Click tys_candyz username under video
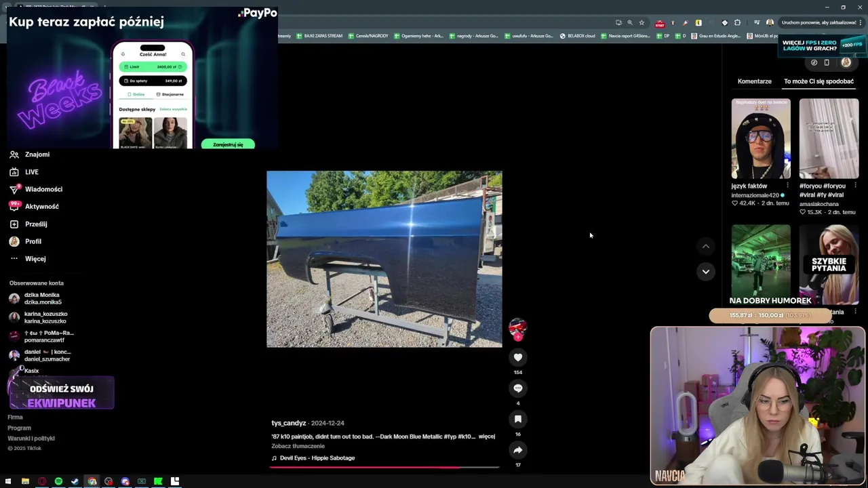 click(x=289, y=423)
